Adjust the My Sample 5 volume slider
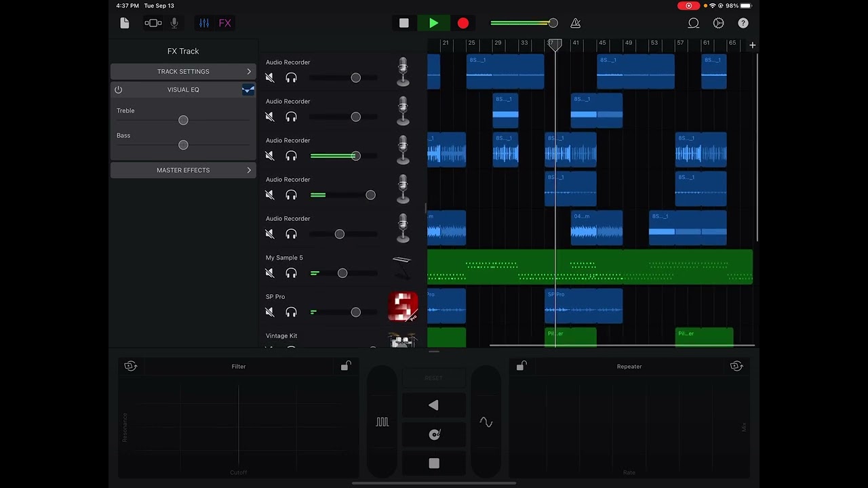 343,273
